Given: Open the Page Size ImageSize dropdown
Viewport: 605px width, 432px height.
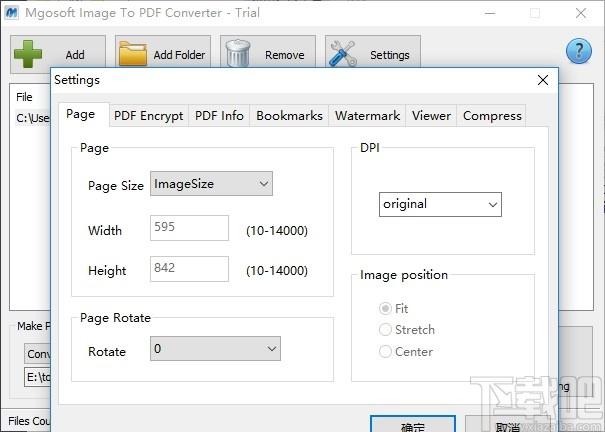Looking at the screenshot, I should (211, 184).
